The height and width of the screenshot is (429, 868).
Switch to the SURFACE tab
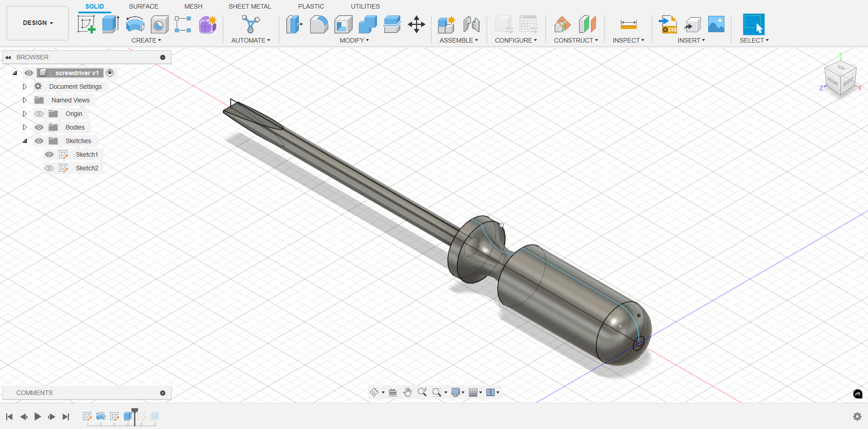pos(144,6)
